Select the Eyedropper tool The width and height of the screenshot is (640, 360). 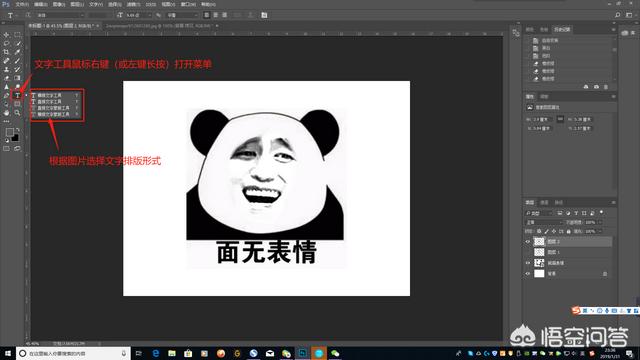pos(17,52)
